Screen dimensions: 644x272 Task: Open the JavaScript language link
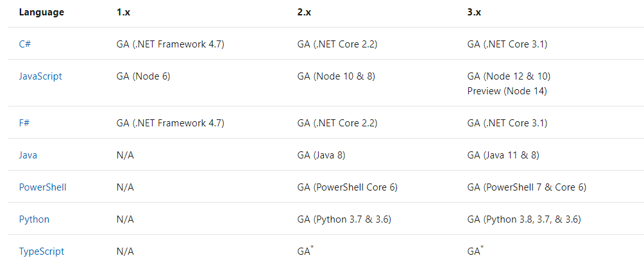coord(40,76)
